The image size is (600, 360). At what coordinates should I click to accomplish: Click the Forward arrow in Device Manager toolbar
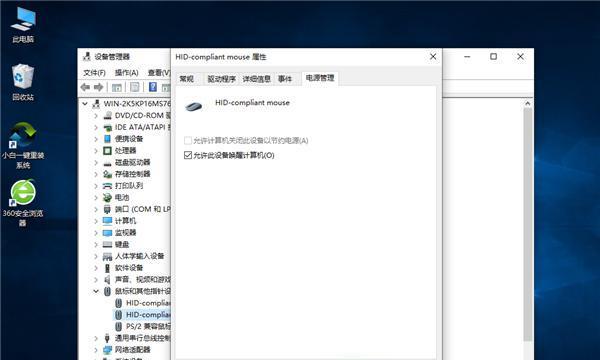(99, 87)
